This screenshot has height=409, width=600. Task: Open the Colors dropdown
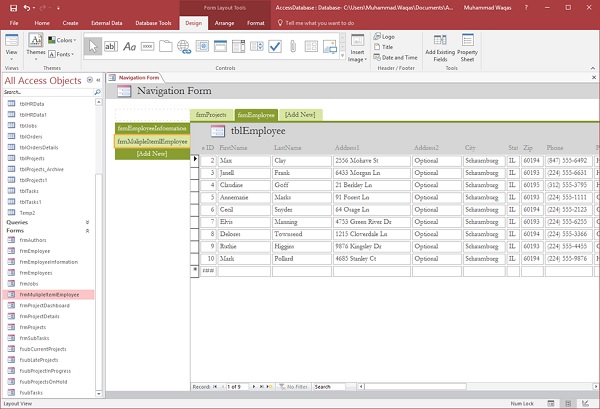click(62, 41)
